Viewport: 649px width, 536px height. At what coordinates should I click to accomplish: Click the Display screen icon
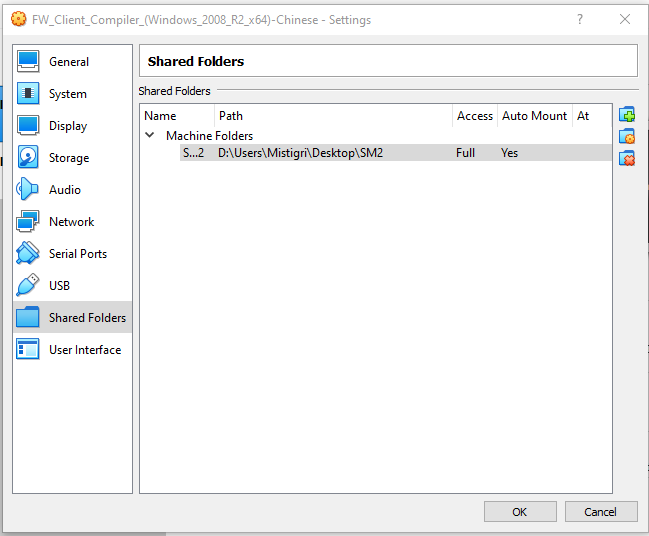coord(28,125)
